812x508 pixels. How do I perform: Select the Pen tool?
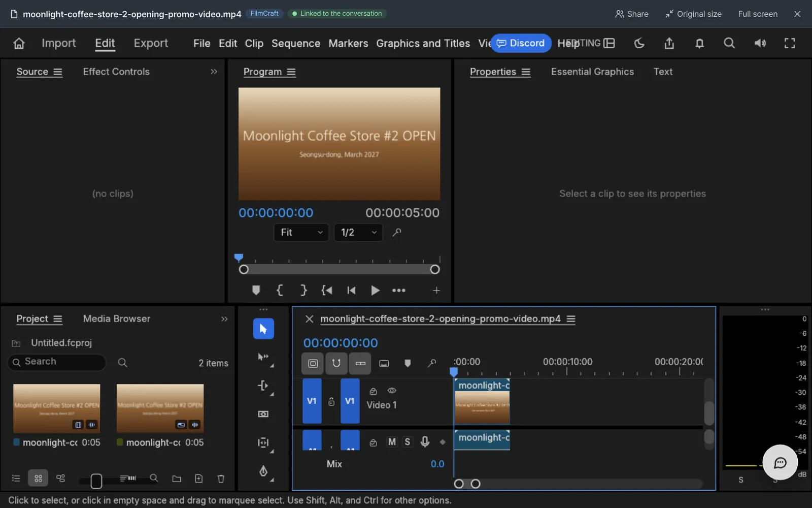click(263, 471)
